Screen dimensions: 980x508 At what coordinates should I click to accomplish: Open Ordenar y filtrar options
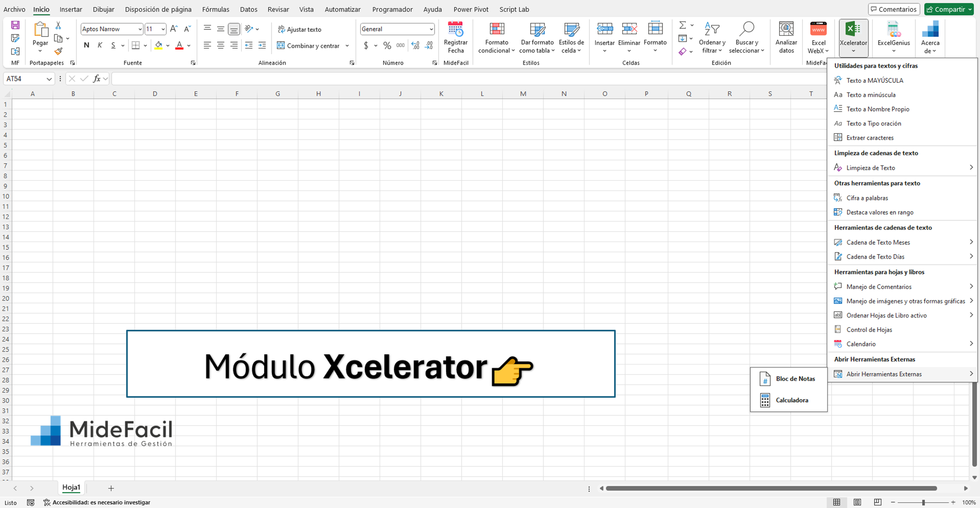click(712, 38)
